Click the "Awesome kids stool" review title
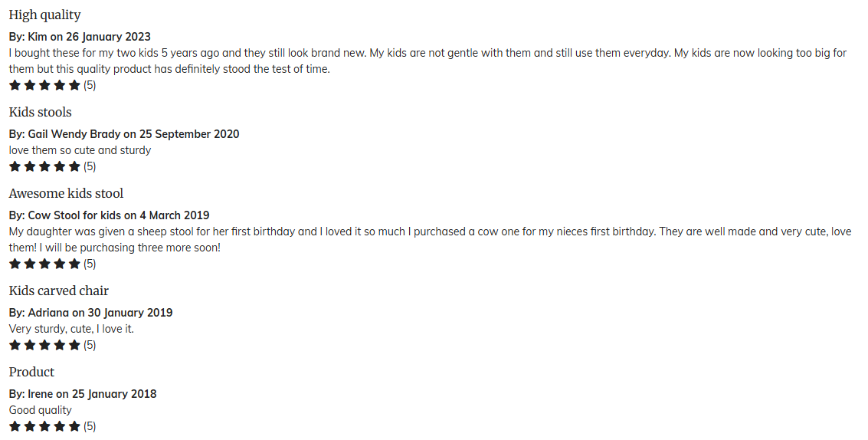The image size is (868, 440). point(66,194)
